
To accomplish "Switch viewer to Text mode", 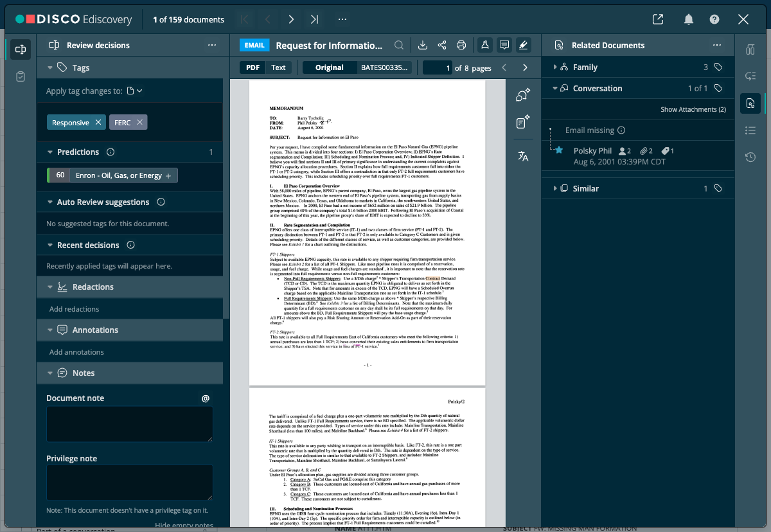I will tap(278, 67).
